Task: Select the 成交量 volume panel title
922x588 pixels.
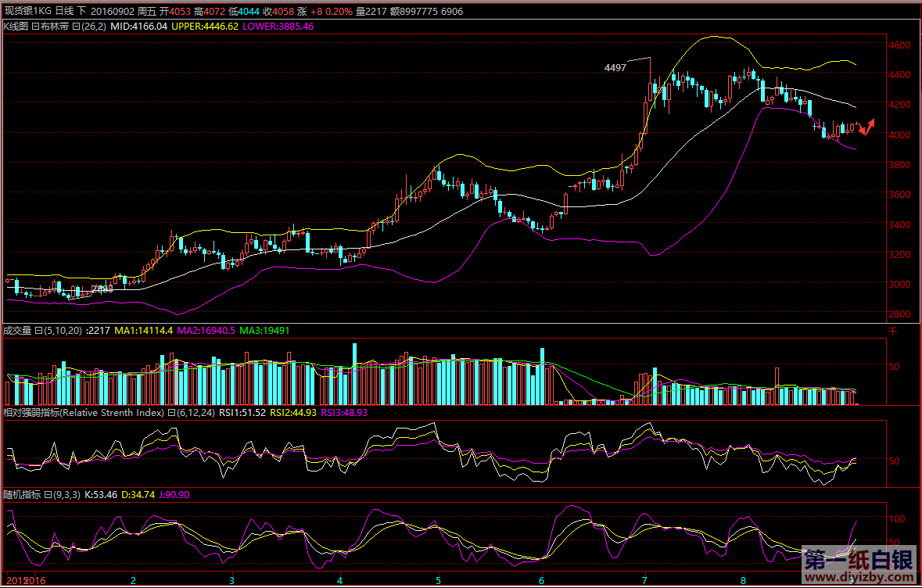Action: tap(17, 331)
